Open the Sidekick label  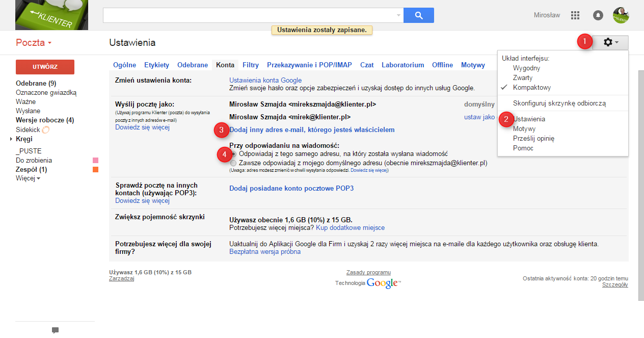coord(28,129)
